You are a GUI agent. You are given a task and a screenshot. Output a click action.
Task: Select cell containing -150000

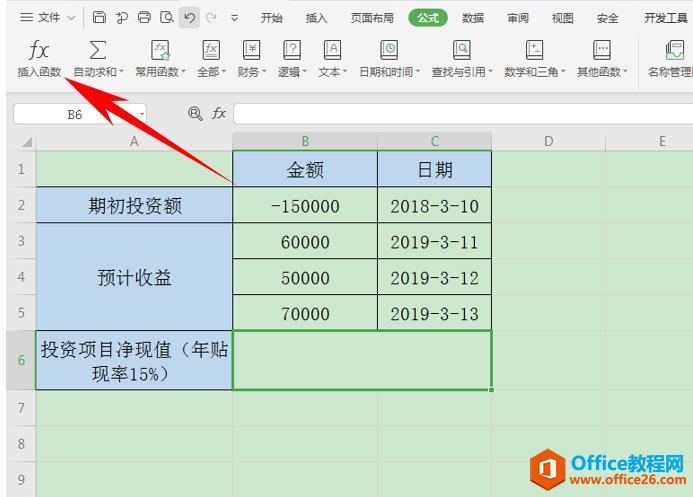[305, 205]
